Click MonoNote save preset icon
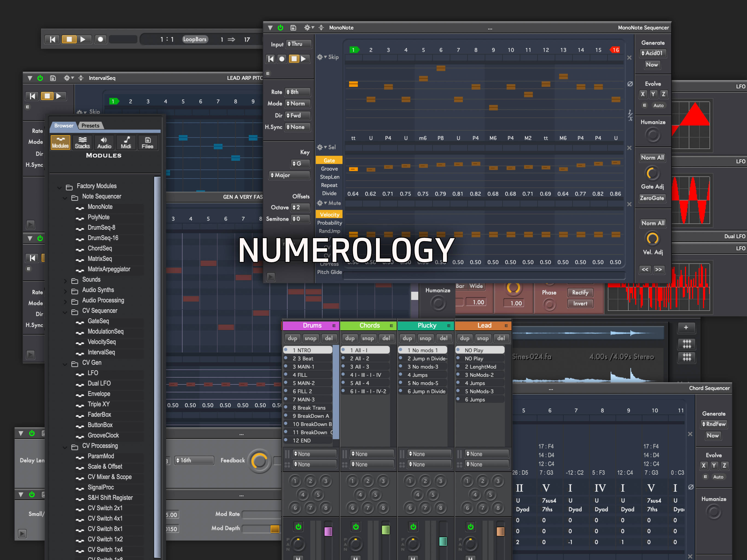 click(x=293, y=28)
